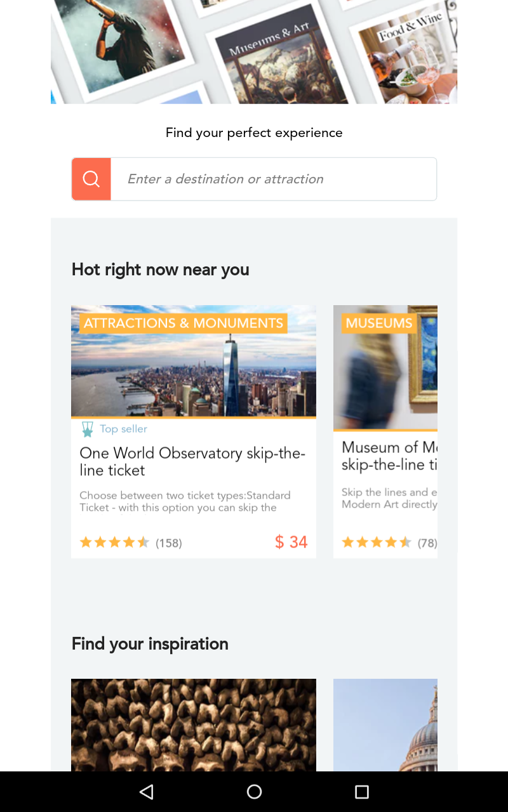Open the Android recent apps square

362,791
